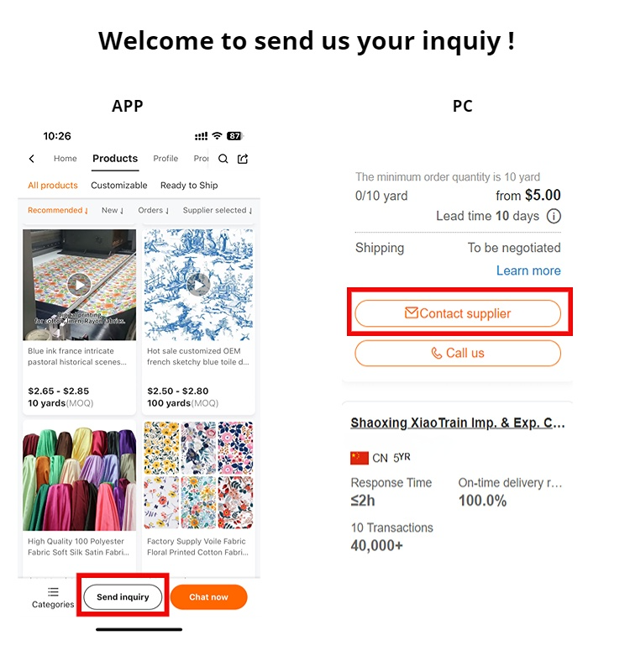Viewport: 630px width, 672px height.
Task: Click the China flag icon
Action: tap(360, 458)
